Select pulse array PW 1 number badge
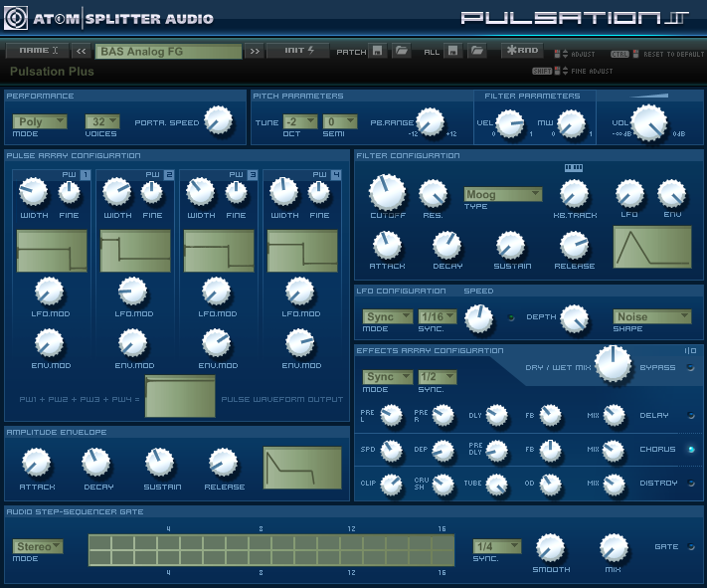 point(86,175)
